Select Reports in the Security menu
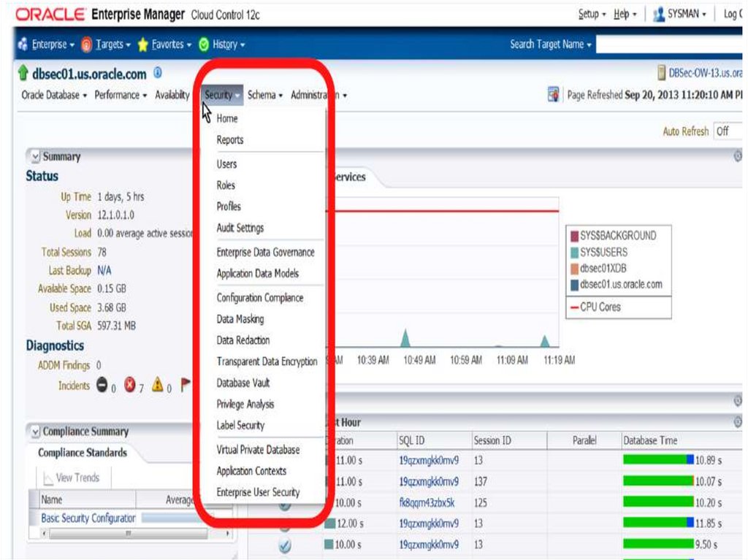This screenshot has height=560, width=748. [230, 139]
